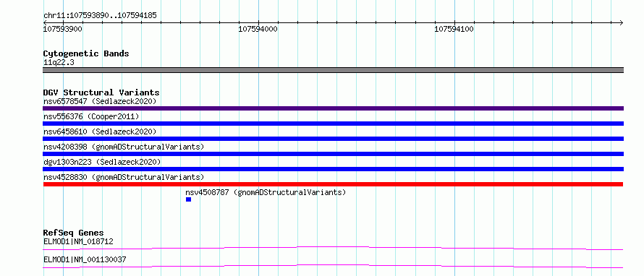This screenshot has width=644, height=276.
Task: Open nsv4528830 (gnomADStructuralVariants) label
Action: (124, 177)
